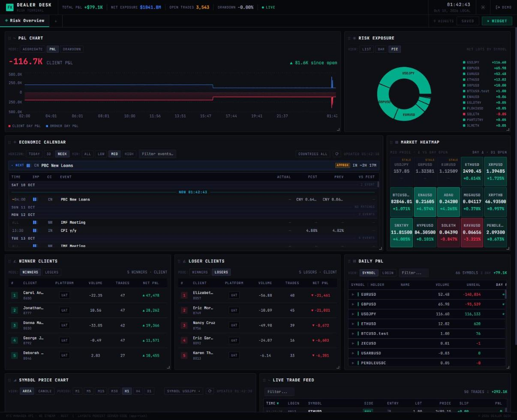Select the Risk Overview tab
This screenshot has width=517, height=420.
coord(25,21)
